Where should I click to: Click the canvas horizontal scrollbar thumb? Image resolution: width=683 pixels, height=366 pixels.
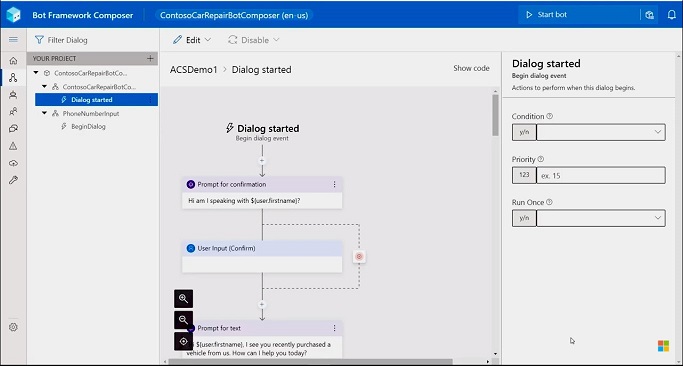(x=310, y=361)
